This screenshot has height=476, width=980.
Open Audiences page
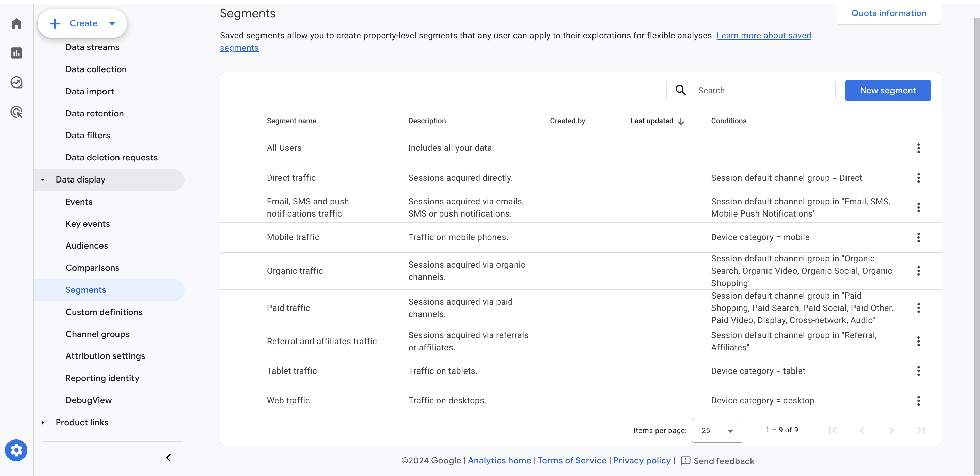coord(87,246)
